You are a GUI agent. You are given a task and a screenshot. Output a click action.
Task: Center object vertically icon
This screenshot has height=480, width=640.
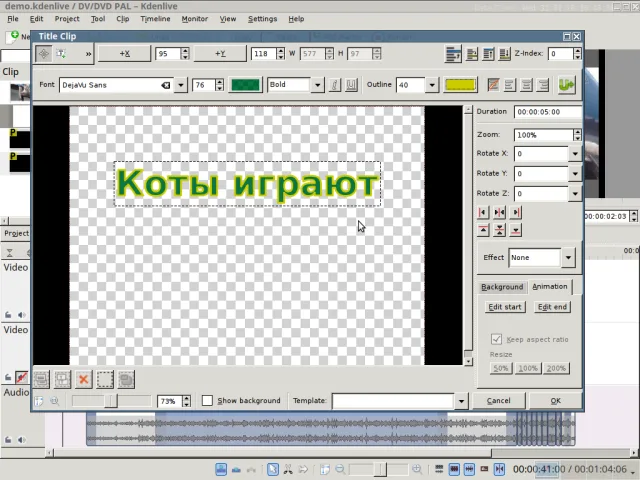pos(499,230)
